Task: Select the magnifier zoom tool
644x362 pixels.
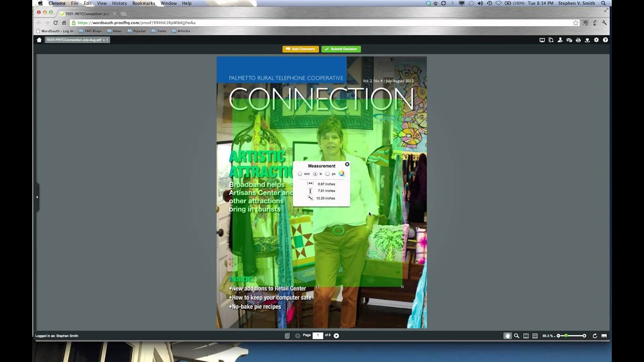Action: [517, 336]
